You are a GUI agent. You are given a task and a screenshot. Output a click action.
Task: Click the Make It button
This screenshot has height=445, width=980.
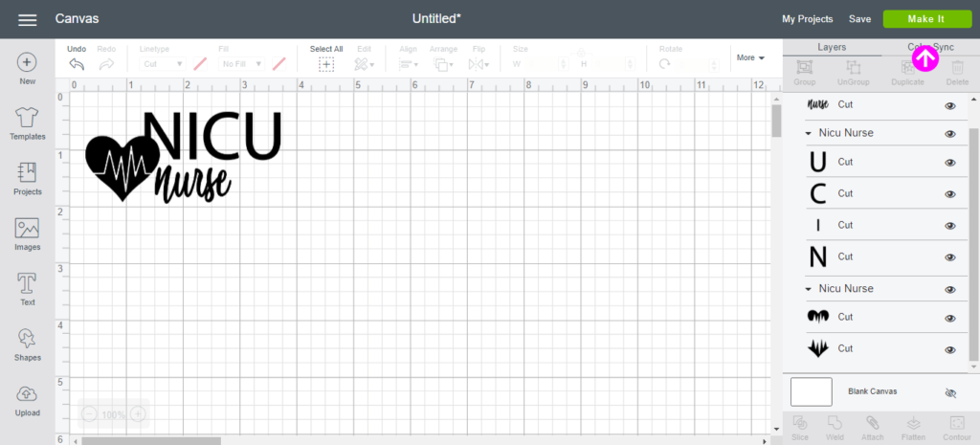tap(926, 19)
